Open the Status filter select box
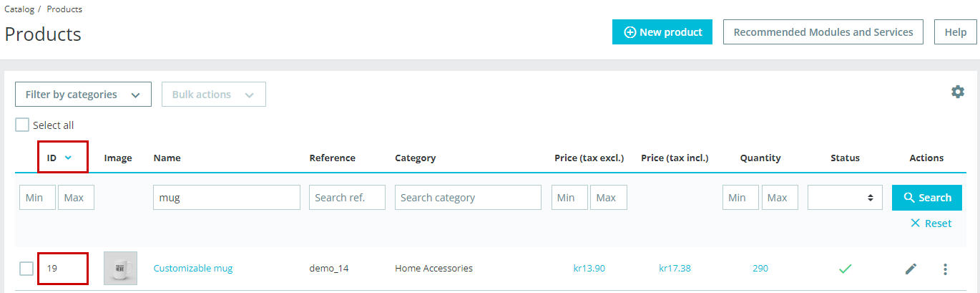Image resolution: width=980 pixels, height=293 pixels. coord(845,198)
